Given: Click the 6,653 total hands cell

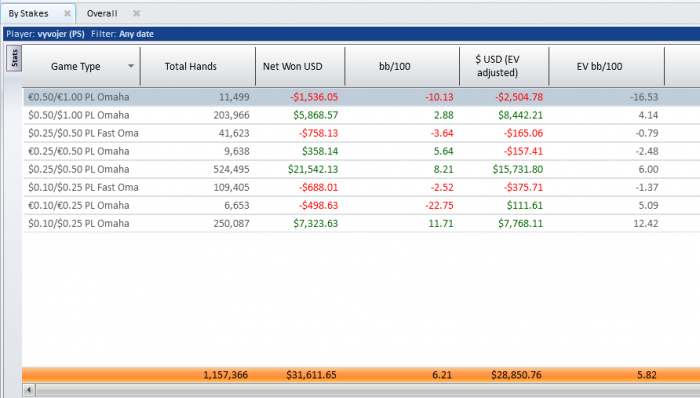Looking at the screenshot, I should pyautogui.click(x=237, y=205).
